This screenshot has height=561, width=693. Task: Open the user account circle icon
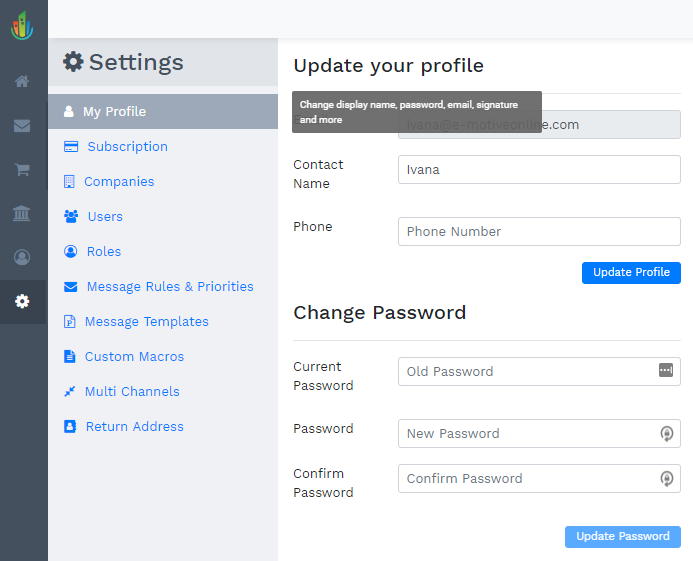(x=22, y=257)
